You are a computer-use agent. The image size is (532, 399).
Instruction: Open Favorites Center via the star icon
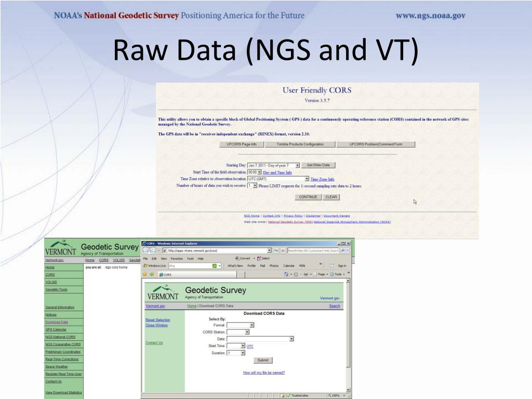pyautogui.click(x=145, y=274)
